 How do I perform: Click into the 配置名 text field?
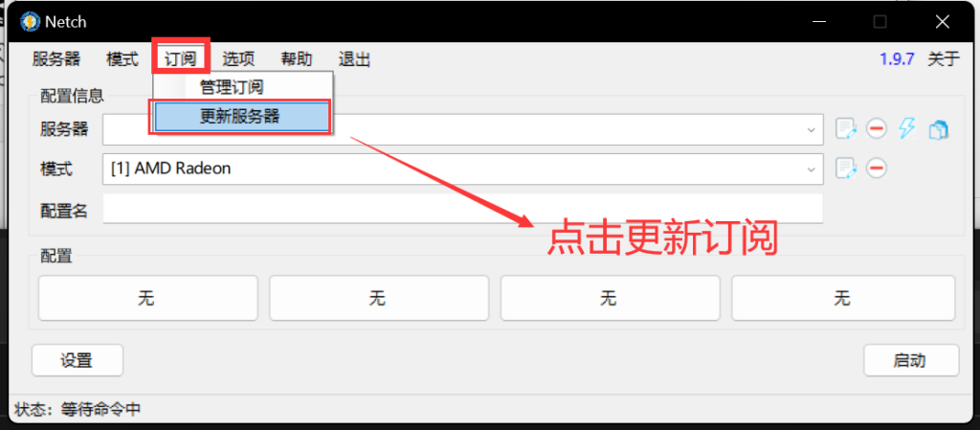[462, 209]
